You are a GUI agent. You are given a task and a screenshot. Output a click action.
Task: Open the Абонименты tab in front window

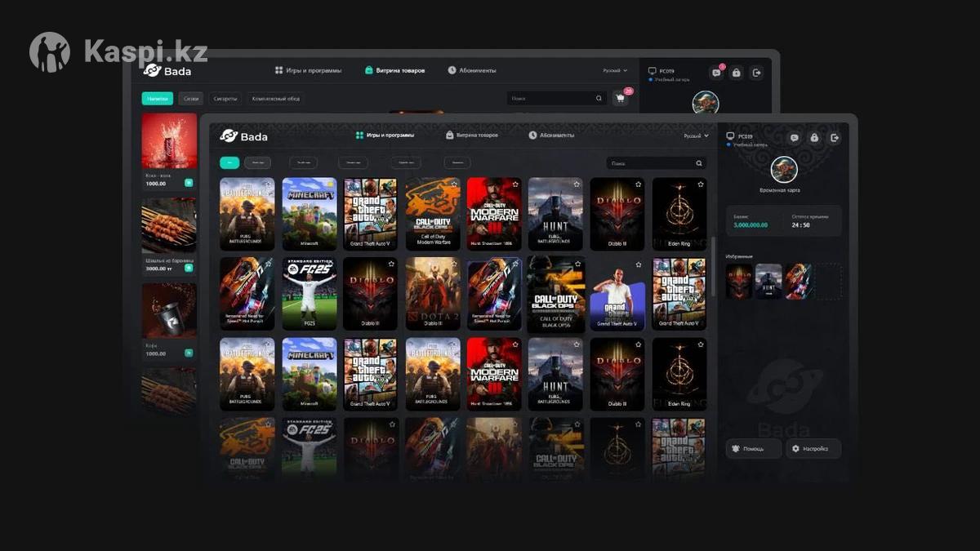pos(551,136)
